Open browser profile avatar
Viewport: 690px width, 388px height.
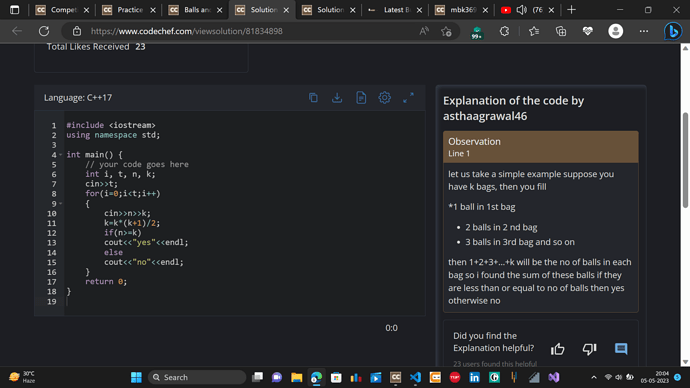tap(615, 31)
